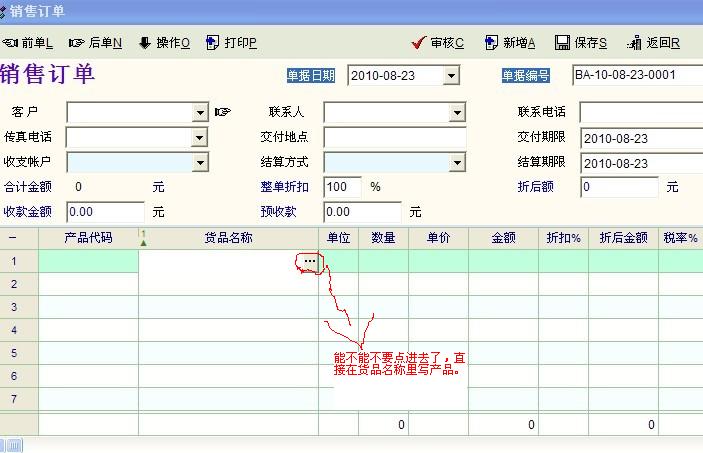Image resolution: width=703 pixels, height=453 pixels.
Task: Go to previous order with 前单L
Action: [x=28, y=43]
